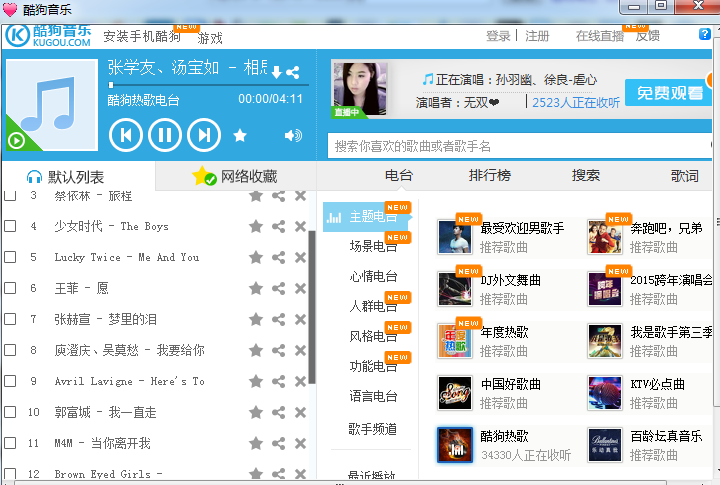The height and width of the screenshot is (485, 720).
Task: Download the current song via arrow icon
Action: (276, 73)
